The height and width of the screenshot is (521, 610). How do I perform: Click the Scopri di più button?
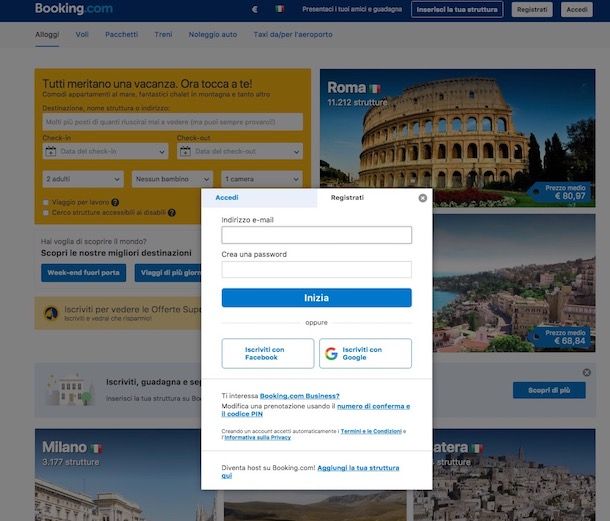click(x=549, y=390)
